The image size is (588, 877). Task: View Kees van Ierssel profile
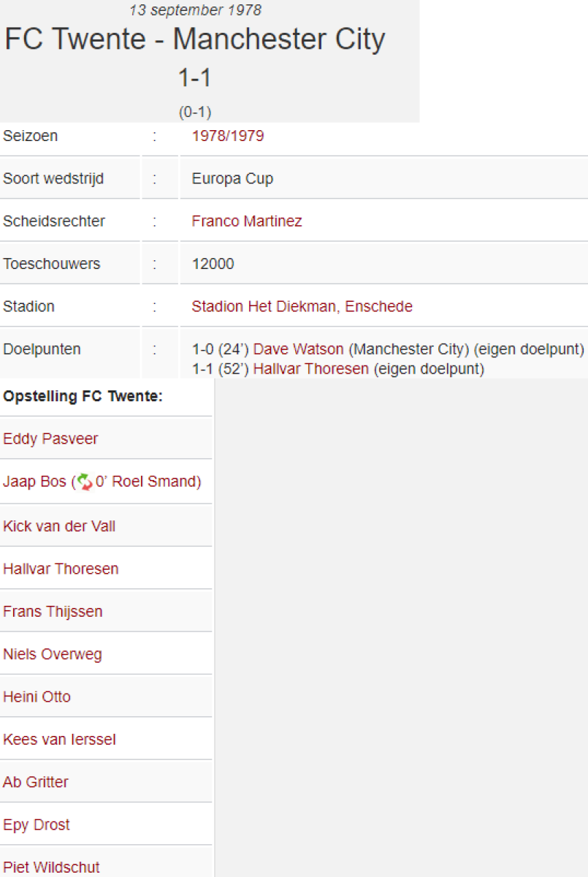click(59, 740)
